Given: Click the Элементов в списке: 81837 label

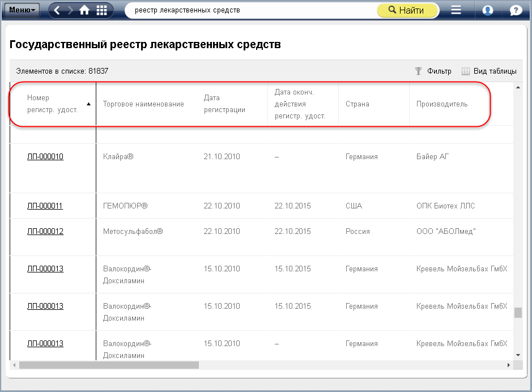Looking at the screenshot, I should tap(62, 71).
